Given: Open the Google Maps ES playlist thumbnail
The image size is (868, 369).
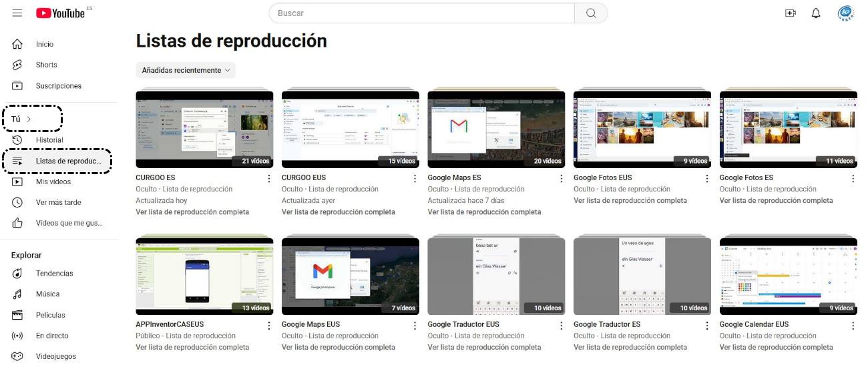Looking at the screenshot, I should [x=496, y=128].
